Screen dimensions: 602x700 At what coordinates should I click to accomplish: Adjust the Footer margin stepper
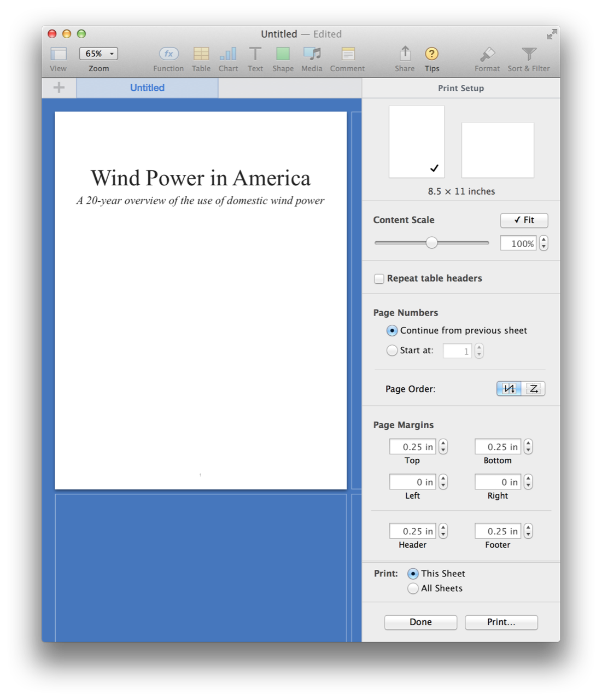pos(528,531)
